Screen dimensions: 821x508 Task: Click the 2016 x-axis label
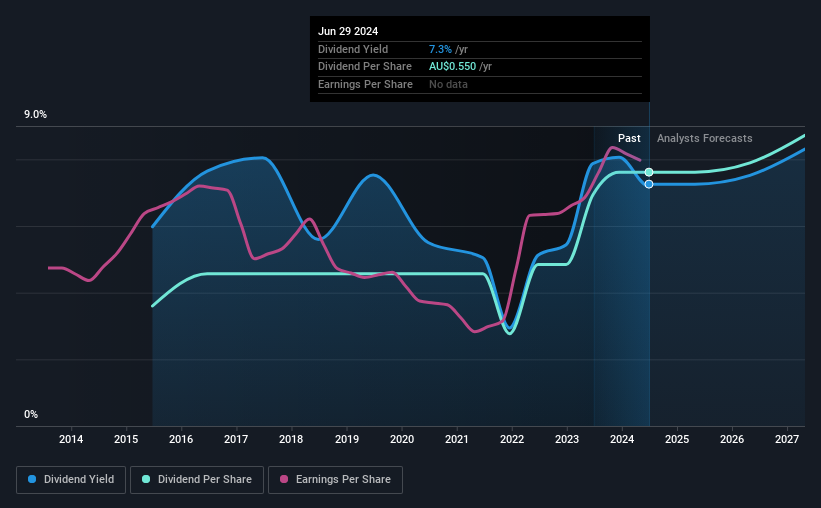(x=181, y=439)
